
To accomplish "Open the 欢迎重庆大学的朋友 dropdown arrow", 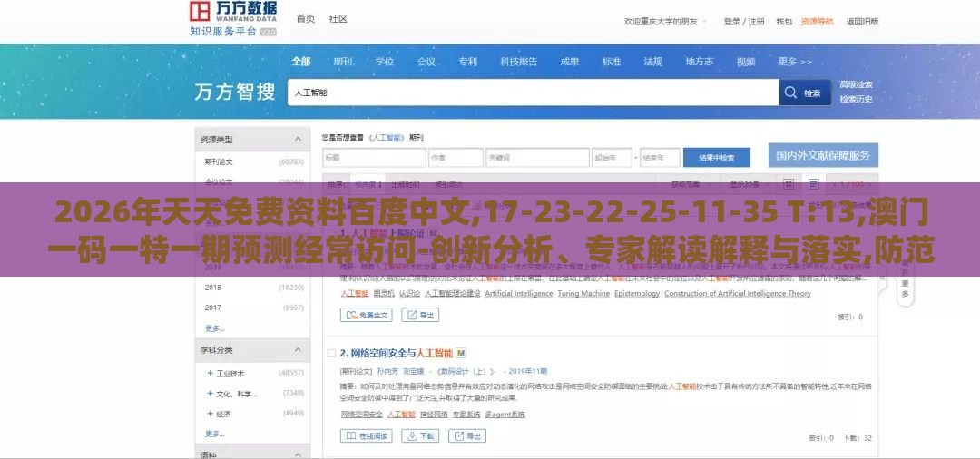I will pos(704,21).
